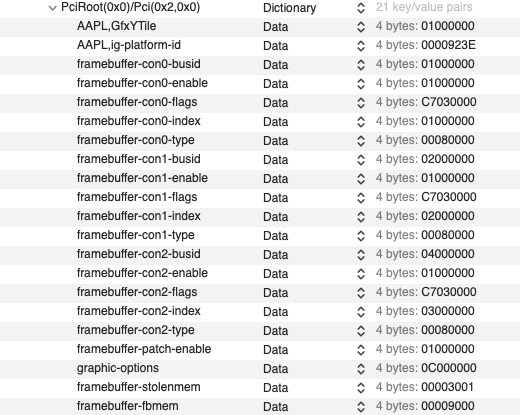The height and width of the screenshot is (415, 520).
Task: Select the framebuffer-con0-type key
Action: click(136, 140)
